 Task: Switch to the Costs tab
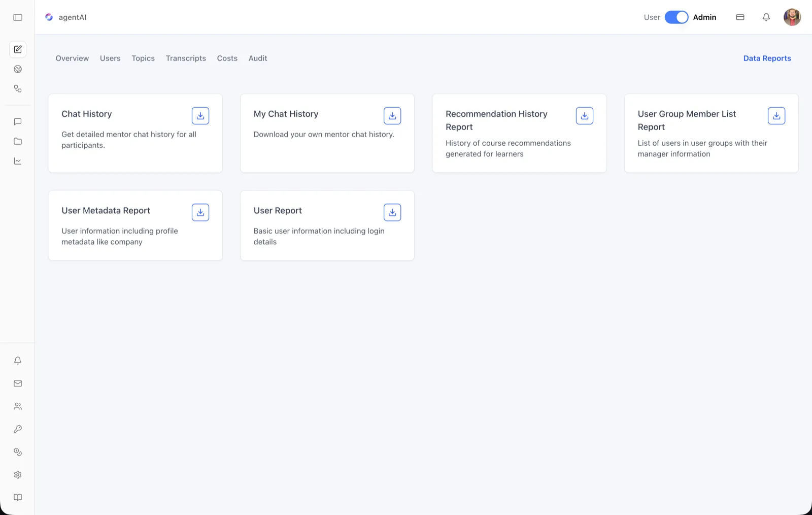227,58
